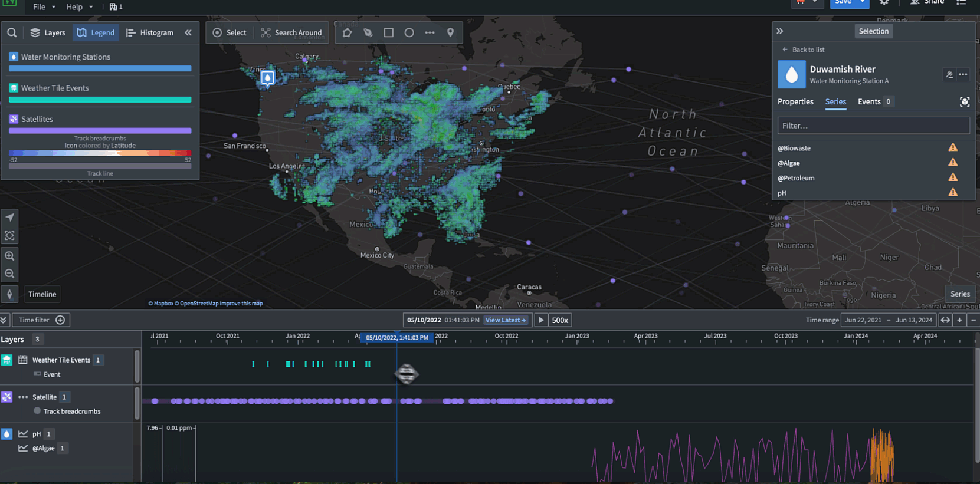The width and height of the screenshot is (980, 484).
Task: Toggle Weather Tile Events layer icon in timeline
Action: pos(6,360)
